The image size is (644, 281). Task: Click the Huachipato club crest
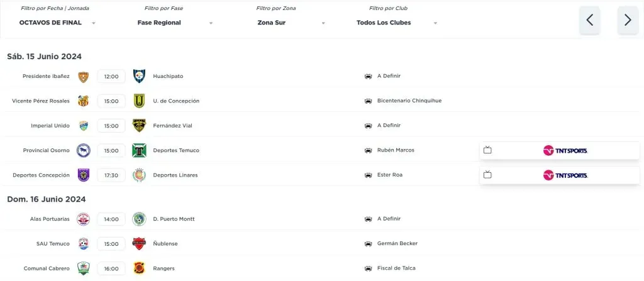139,76
